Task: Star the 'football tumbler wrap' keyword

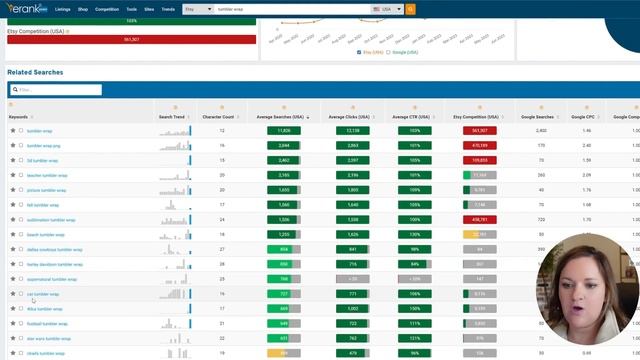Action: pos(13,323)
